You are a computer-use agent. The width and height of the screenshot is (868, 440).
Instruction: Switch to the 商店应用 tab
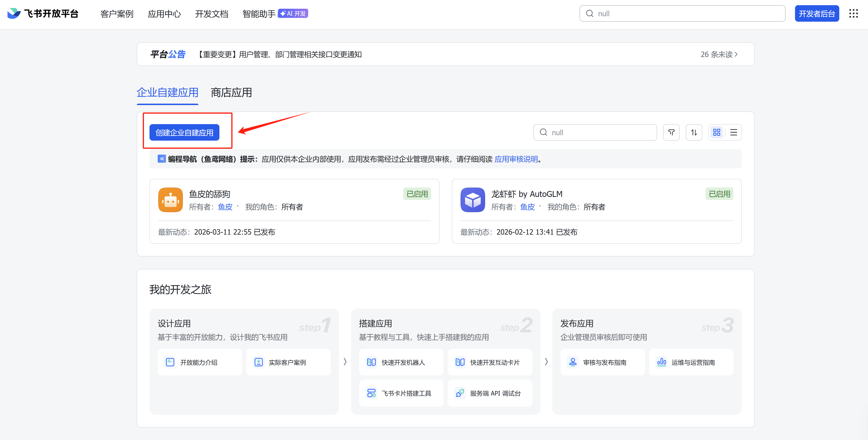pyautogui.click(x=231, y=92)
